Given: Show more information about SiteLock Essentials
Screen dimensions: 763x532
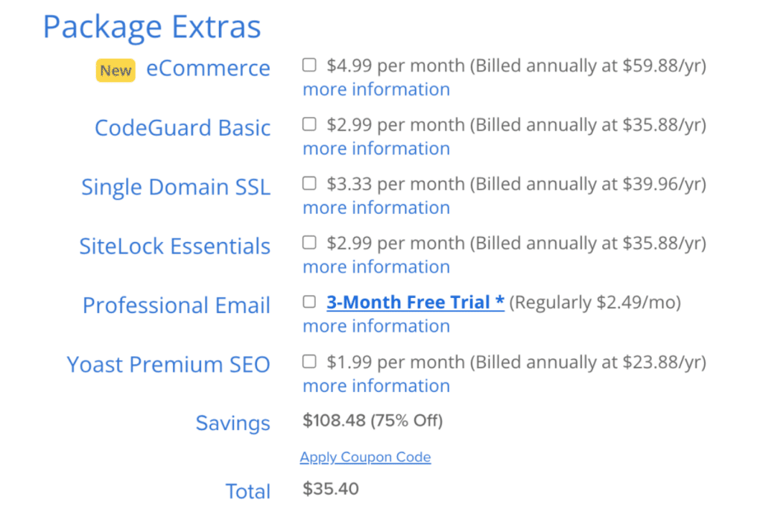Looking at the screenshot, I should click(376, 267).
